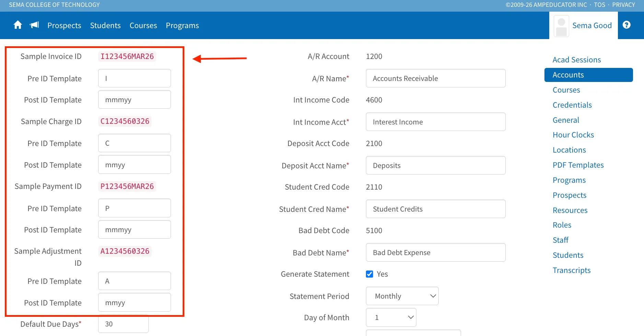Open the Students top menu

105,25
